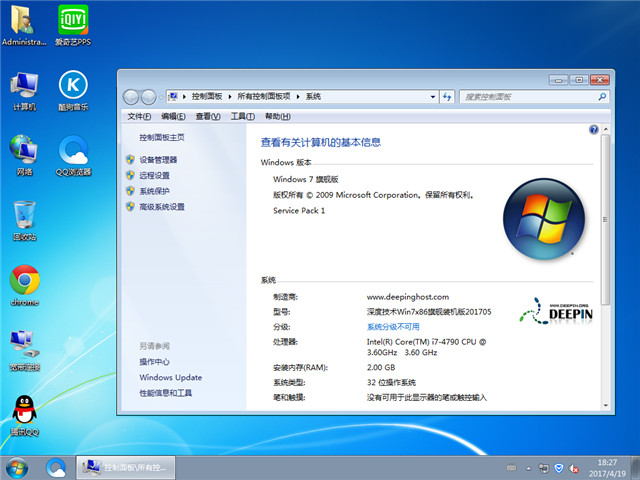Expand the arrow after 控制面板 breadcrumb

coord(230,97)
